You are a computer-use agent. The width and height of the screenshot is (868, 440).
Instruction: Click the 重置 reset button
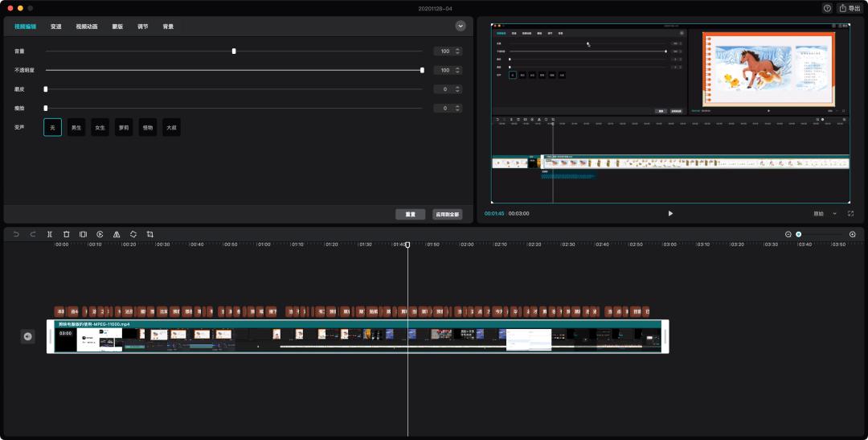[x=410, y=215]
